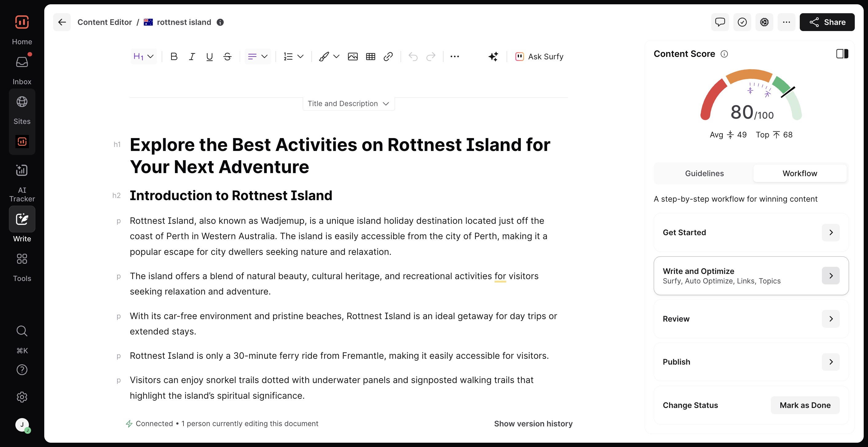Apply underline formatting
The height and width of the screenshot is (447, 868).
tap(210, 57)
